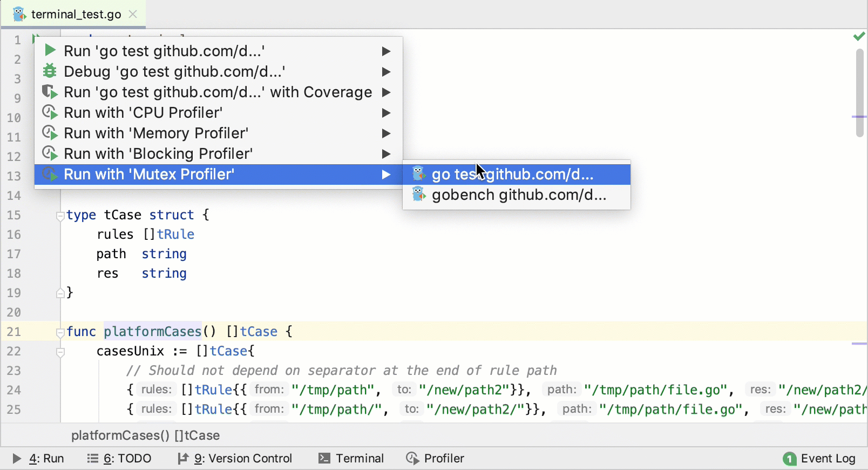
Task: Open the Version Control tool window
Action: click(x=235, y=459)
